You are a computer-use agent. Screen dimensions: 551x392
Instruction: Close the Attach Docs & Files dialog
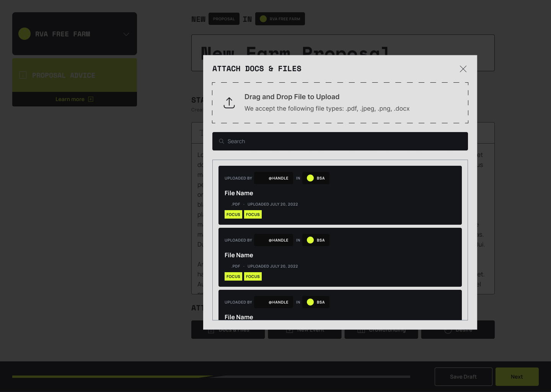(463, 69)
